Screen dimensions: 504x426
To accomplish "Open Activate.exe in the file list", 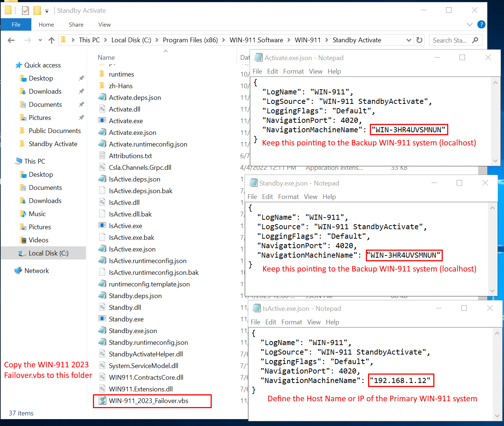I will click(126, 121).
